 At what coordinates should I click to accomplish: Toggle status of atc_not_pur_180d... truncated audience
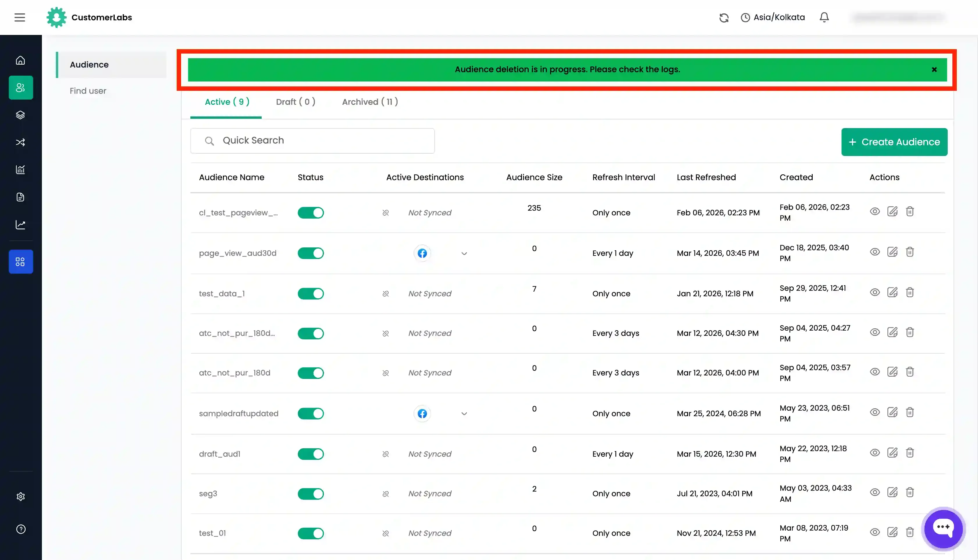tap(311, 334)
